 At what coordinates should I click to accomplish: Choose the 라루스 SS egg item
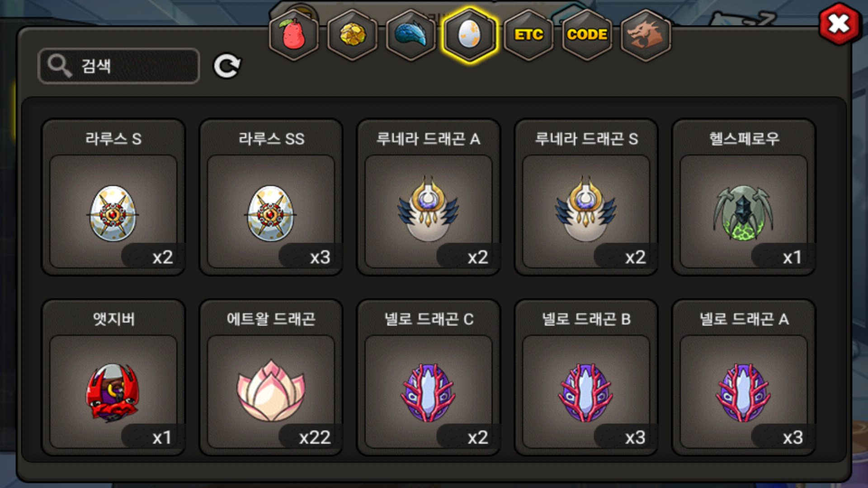point(271,197)
